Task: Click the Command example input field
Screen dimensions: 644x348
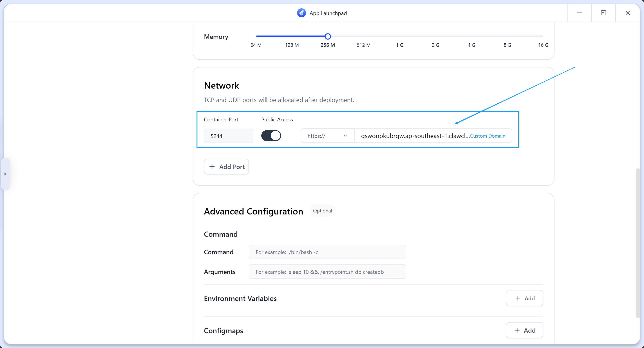Action: click(x=327, y=252)
